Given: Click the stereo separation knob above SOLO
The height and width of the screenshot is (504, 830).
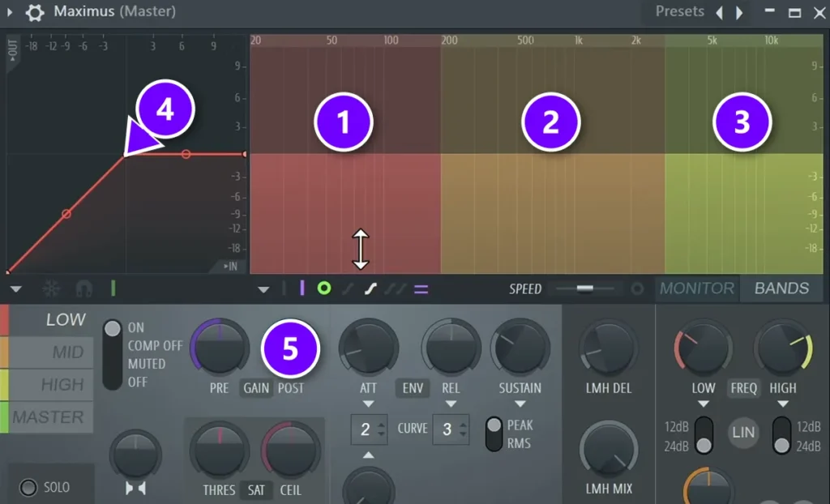Looking at the screenshot, I should (135, 455).
